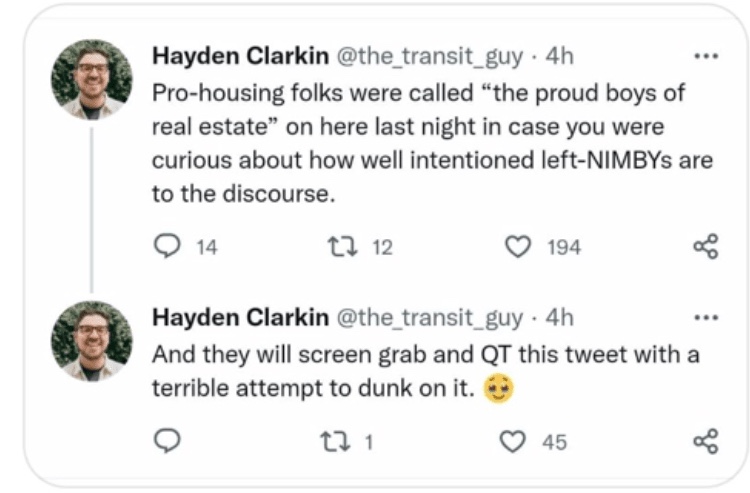Click the profile picture on the first tweet
750x493 pixels.
(91, 79)
